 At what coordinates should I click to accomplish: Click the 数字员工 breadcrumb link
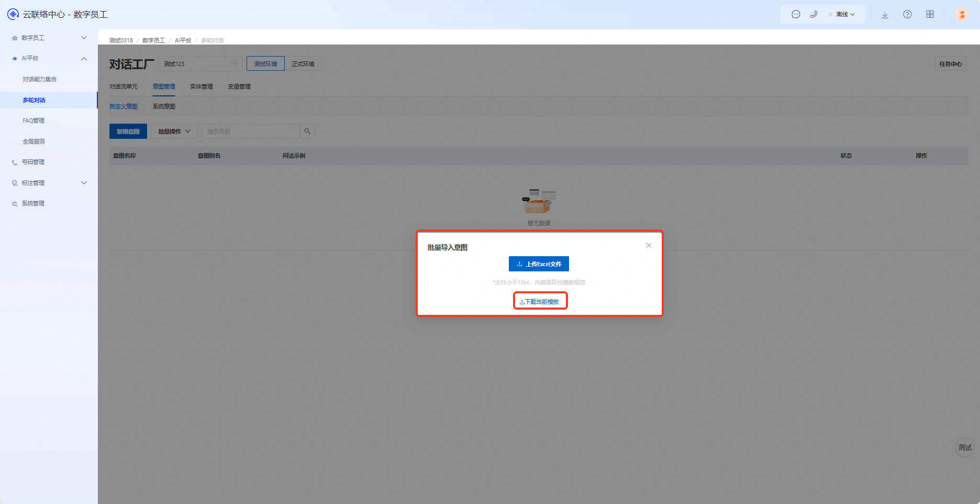point(153,40)
